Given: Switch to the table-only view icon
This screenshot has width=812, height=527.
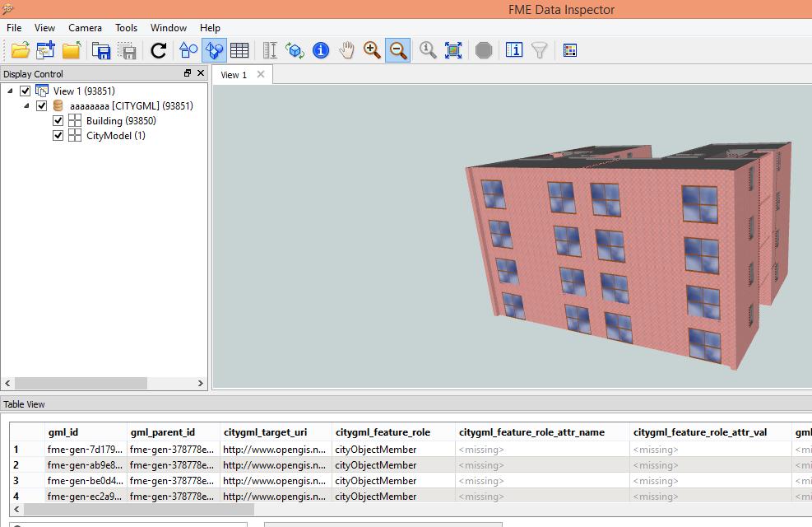Looking at the screenshot, I should coord(239,50).
